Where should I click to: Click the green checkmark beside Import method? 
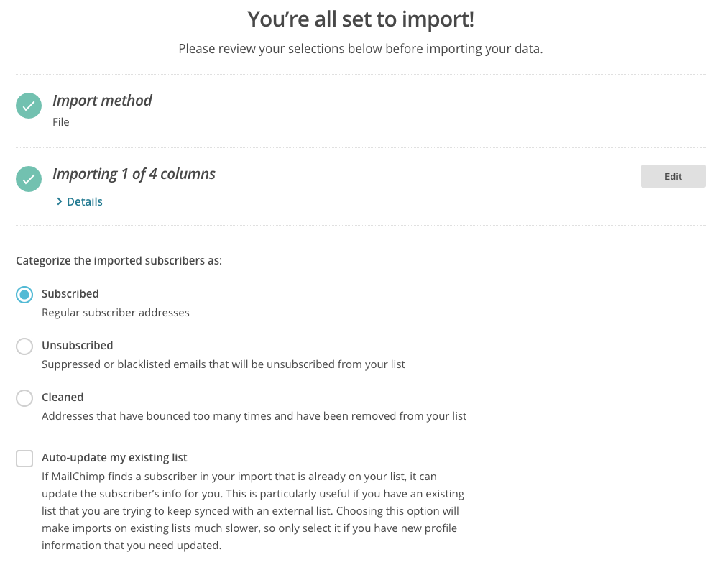coord(29,106)
